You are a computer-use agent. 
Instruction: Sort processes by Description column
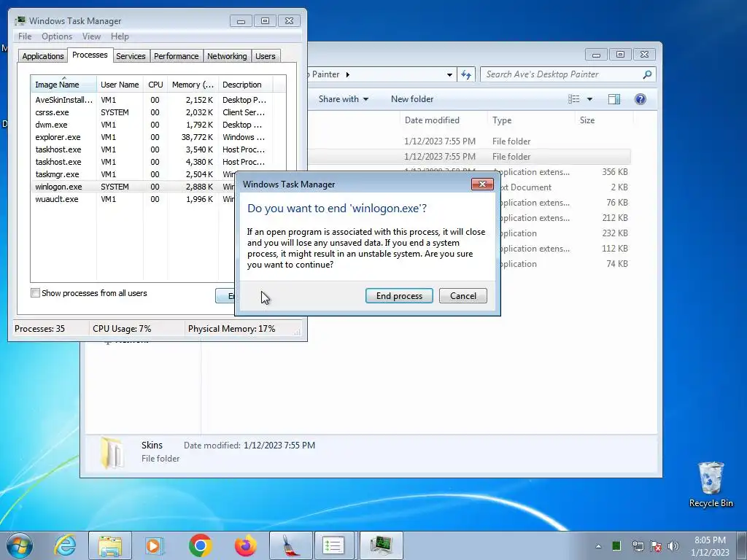[245, 85]
